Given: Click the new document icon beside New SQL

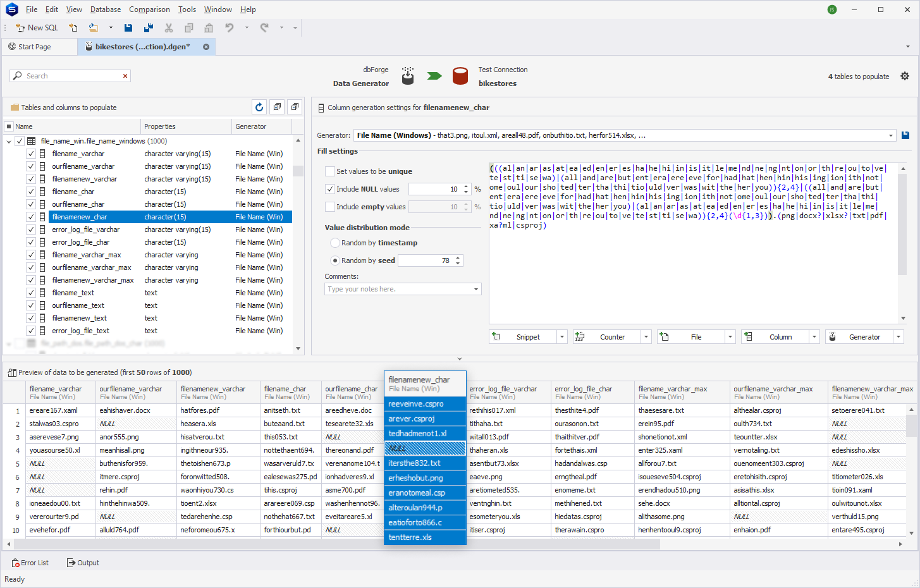Looking at the screenshot, I should 73,28.
